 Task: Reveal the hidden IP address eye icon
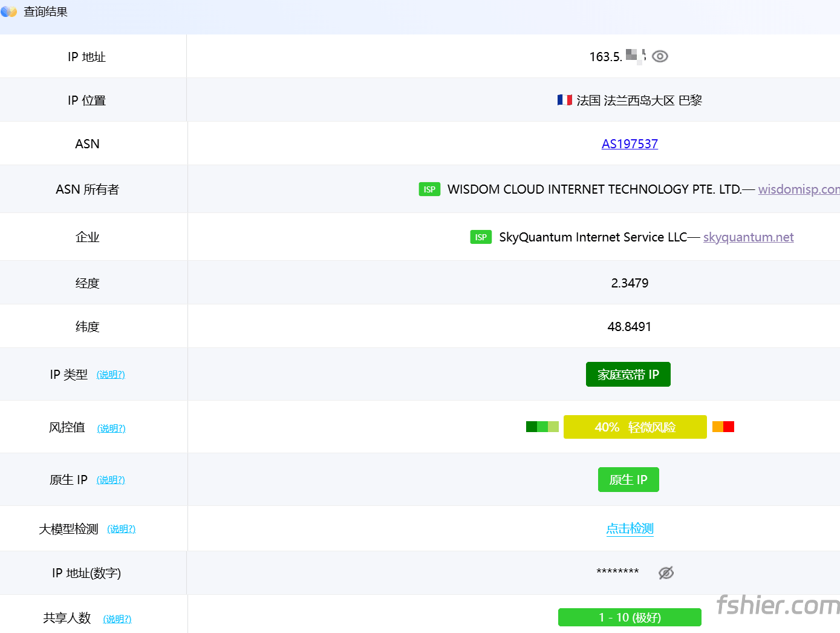pyautogui.click(x=660, y=56)
